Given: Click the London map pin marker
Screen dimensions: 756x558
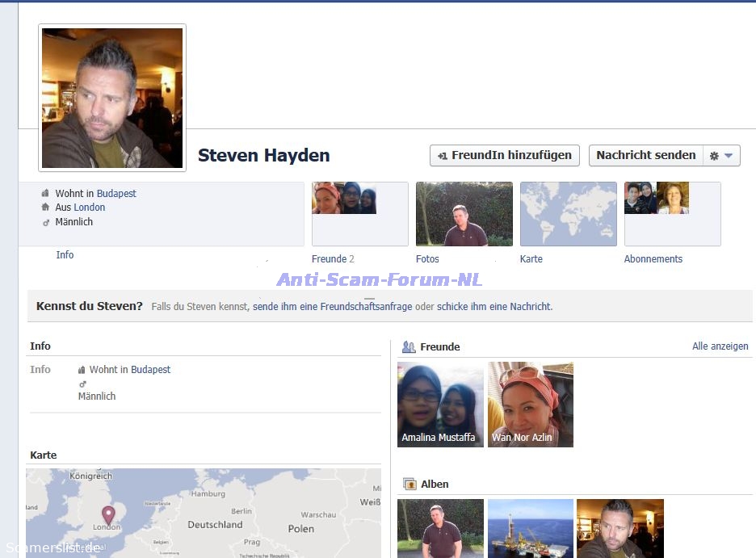Looking at the screenshot, I should pyautogui.click(x=107, y=514).
